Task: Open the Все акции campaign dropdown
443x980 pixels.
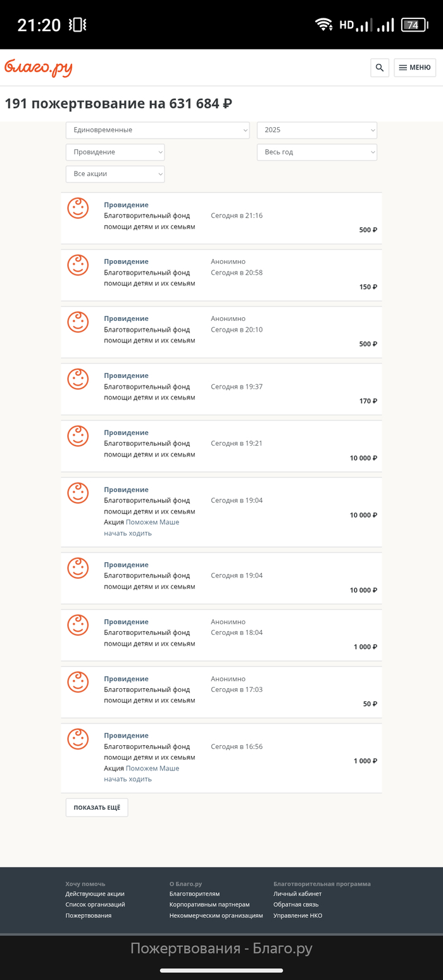Action: coord(115,174)
